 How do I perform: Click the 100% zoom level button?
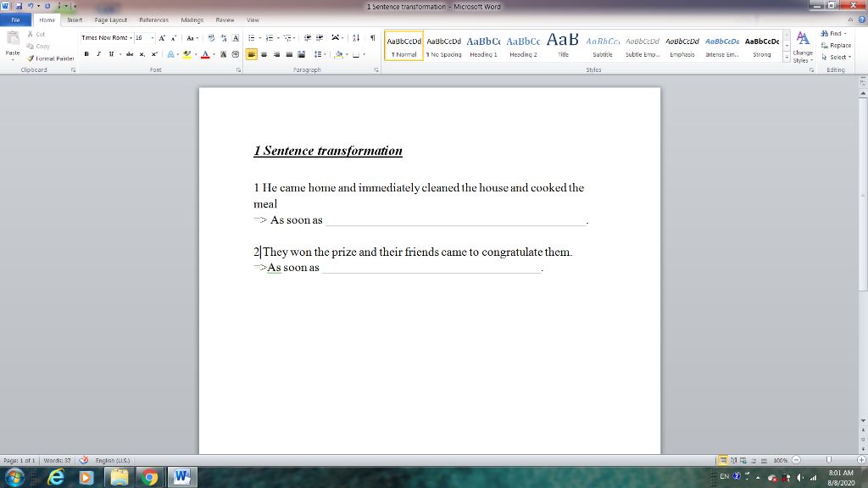tap(781, 460)
